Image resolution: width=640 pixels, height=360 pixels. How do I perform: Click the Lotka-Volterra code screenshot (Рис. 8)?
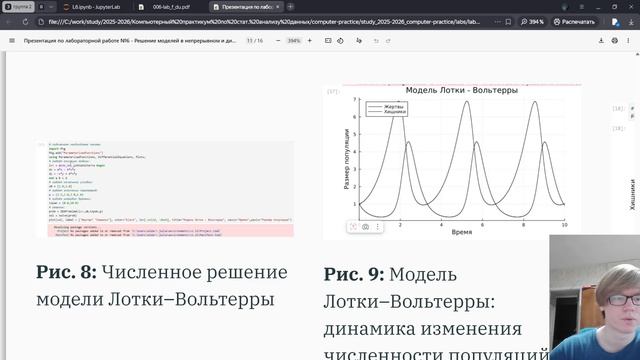point(165,189)
